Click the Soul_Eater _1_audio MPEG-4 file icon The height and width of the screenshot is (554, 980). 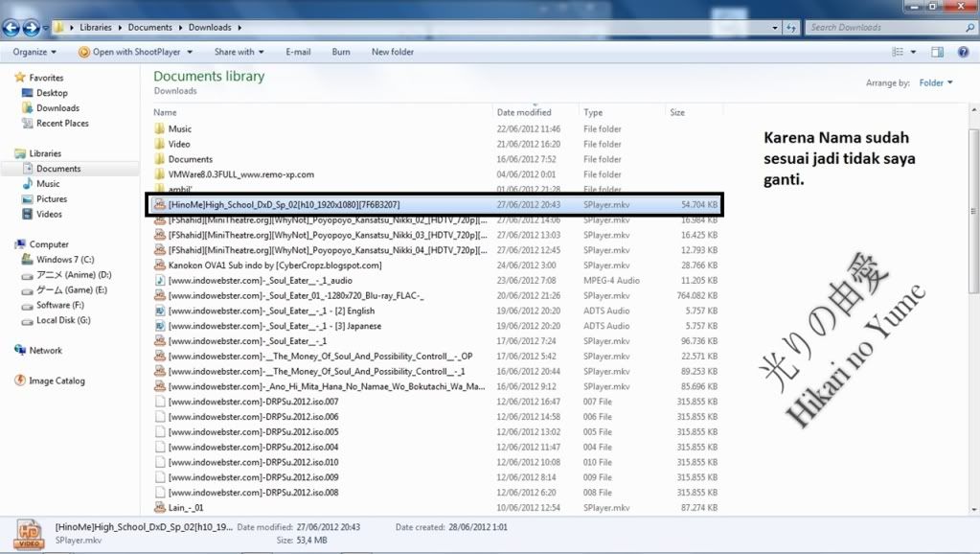pos(160,280)
